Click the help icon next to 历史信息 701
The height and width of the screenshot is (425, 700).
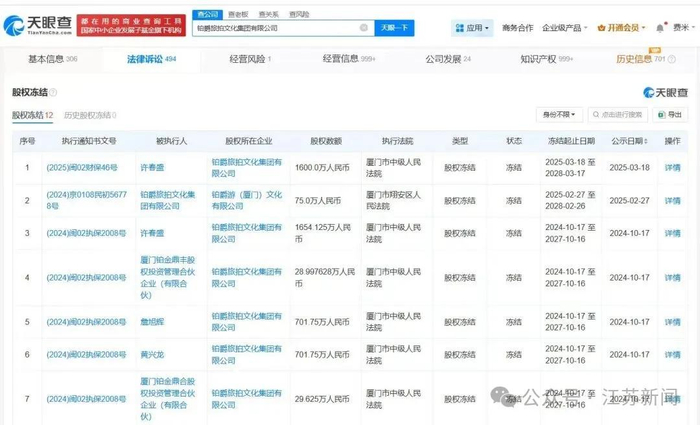pyautogui.click(x=671, y=59)
